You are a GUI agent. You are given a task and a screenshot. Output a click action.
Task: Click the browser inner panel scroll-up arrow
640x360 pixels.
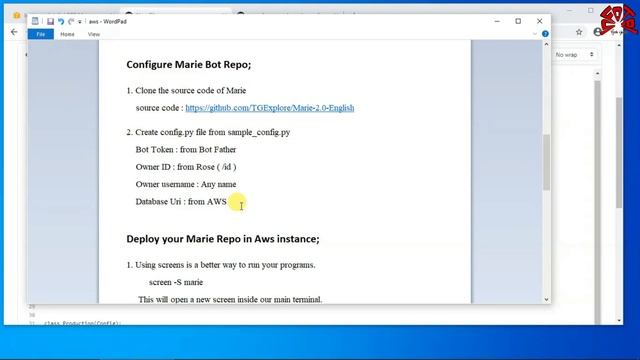598,73
